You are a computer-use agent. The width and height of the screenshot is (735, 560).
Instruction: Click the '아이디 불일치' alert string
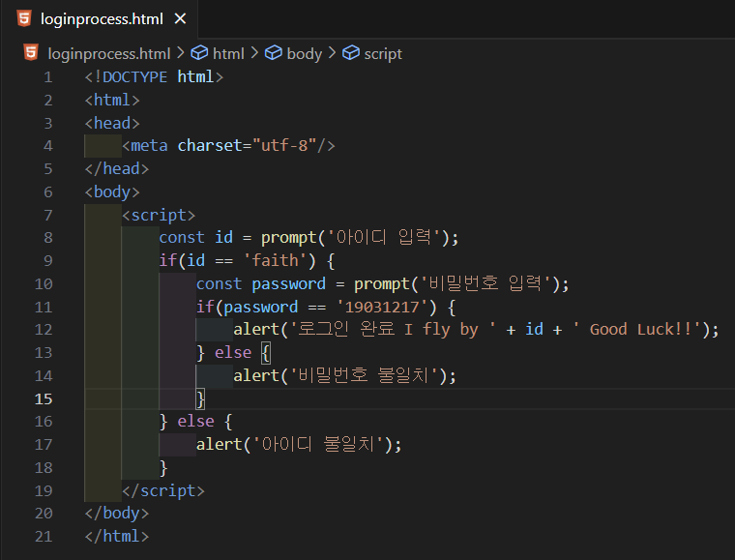pyautogui.click(x=318, y=444)
